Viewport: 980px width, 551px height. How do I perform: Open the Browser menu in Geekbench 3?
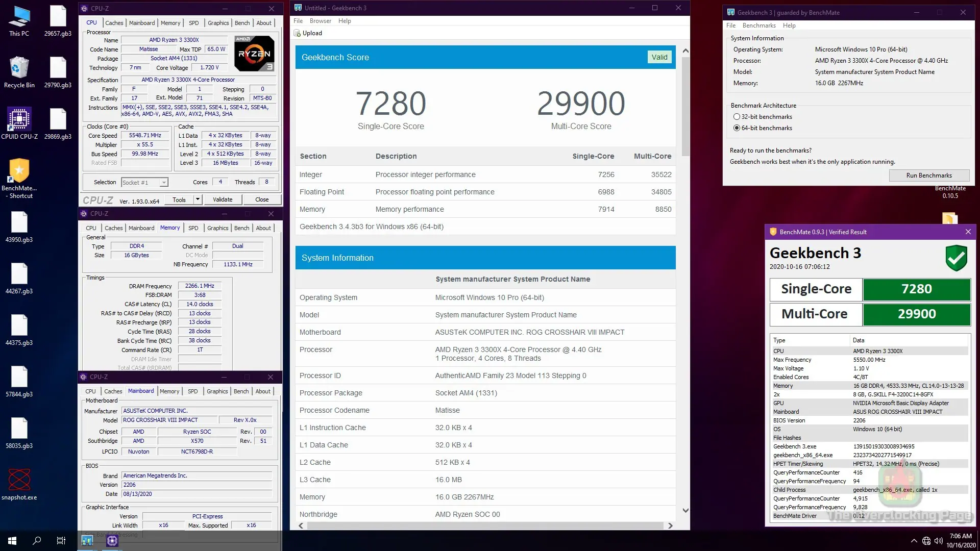point(320,21)
